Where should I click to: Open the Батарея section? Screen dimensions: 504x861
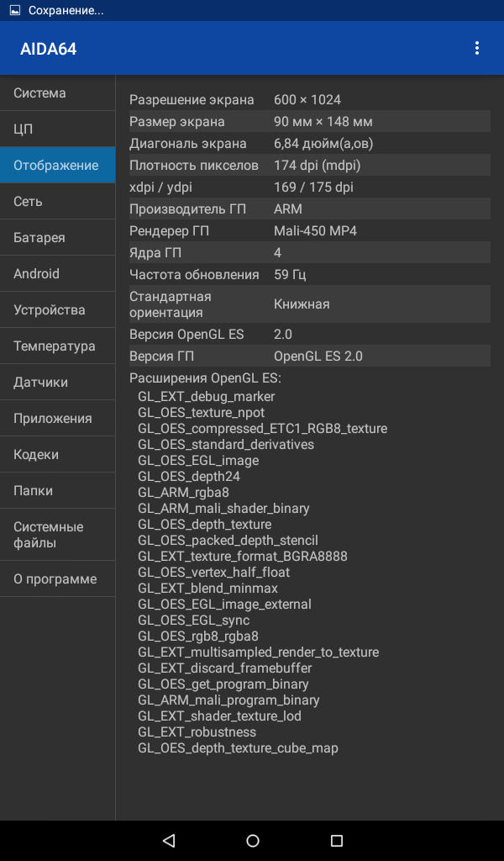pos(58,237)
